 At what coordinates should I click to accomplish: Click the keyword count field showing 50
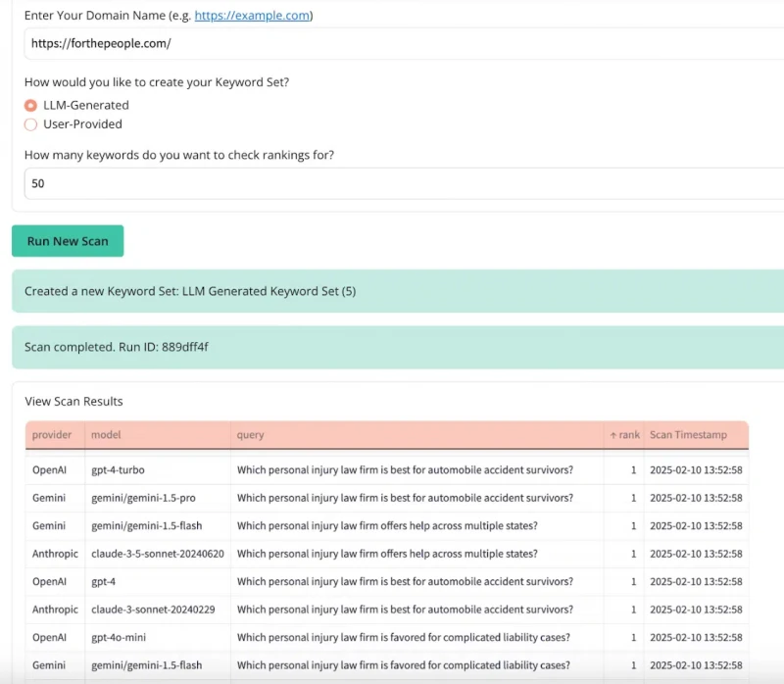404,183
